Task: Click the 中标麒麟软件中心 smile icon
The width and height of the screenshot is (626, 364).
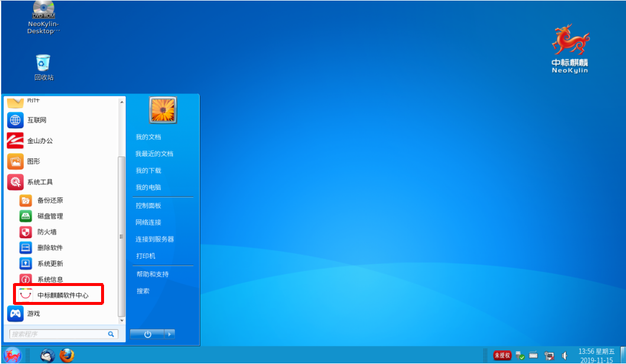Action: coord(25,294)
